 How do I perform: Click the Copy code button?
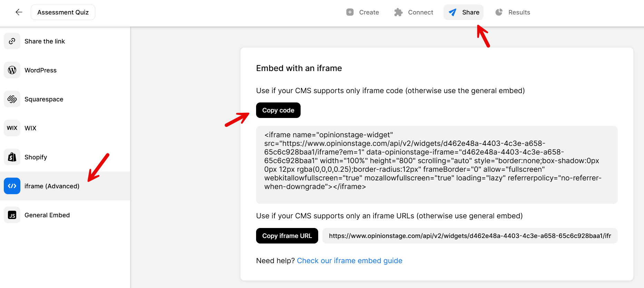pos(278,110)
